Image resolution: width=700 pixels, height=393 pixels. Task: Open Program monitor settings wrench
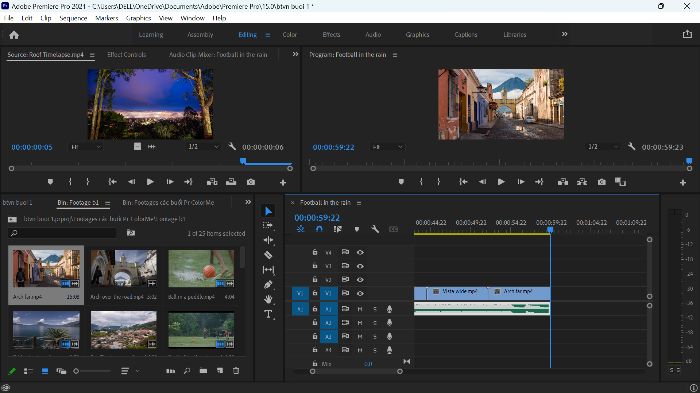[631, 146]
